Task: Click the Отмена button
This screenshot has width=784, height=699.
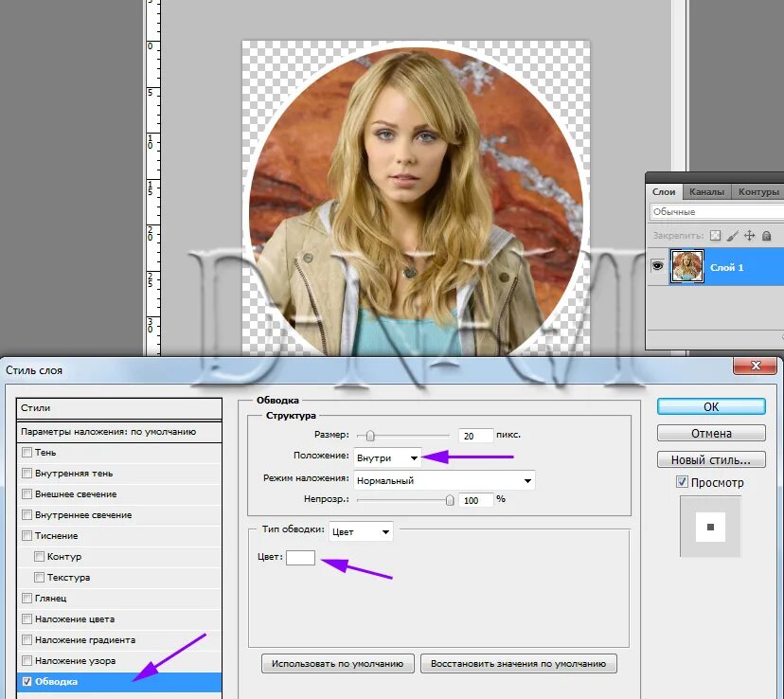Action: pyautogui.click(x=711, y=433)
